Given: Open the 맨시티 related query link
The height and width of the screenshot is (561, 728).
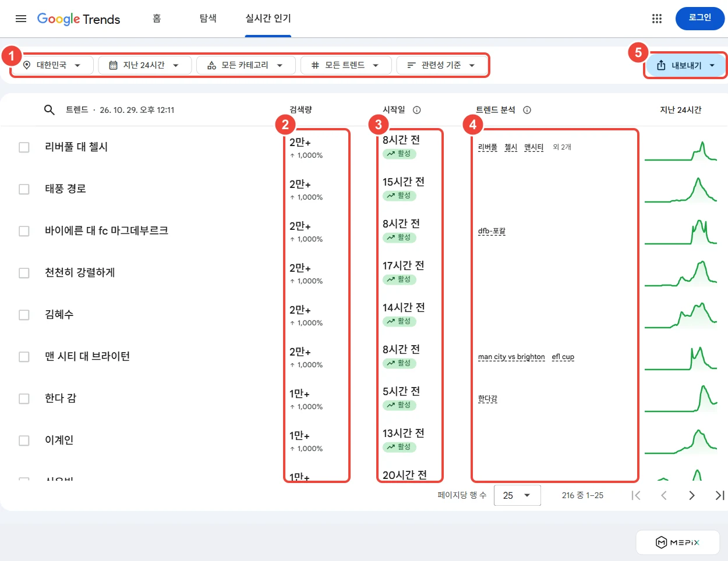Looking at the screenshot, I should 533,147.
